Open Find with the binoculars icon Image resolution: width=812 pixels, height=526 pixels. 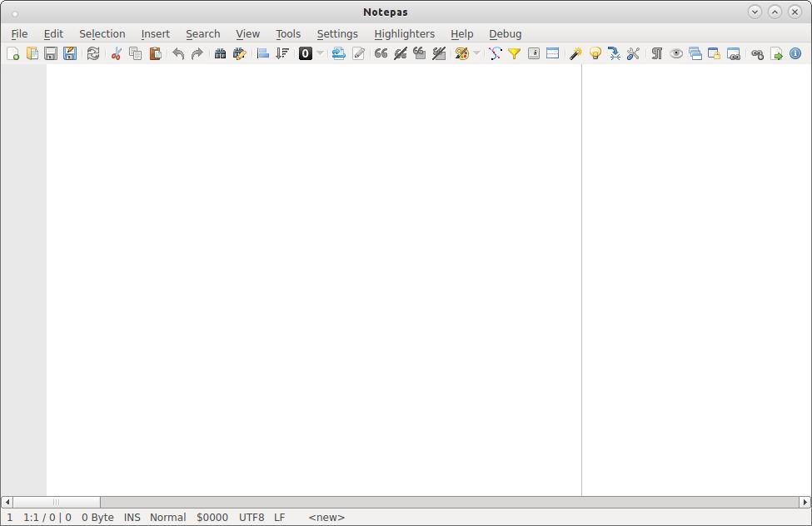tap(220, 53)
